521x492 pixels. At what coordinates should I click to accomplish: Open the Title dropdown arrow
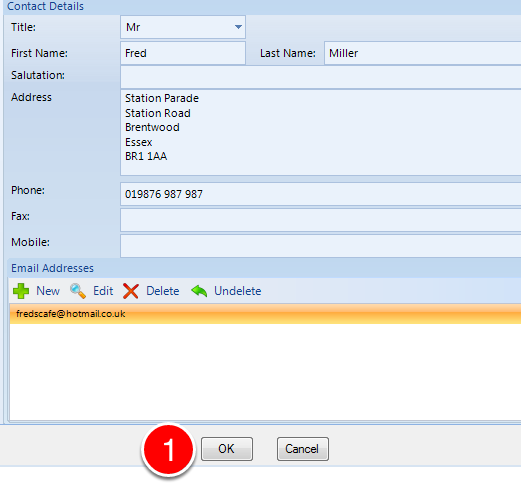tap(238, 27)
